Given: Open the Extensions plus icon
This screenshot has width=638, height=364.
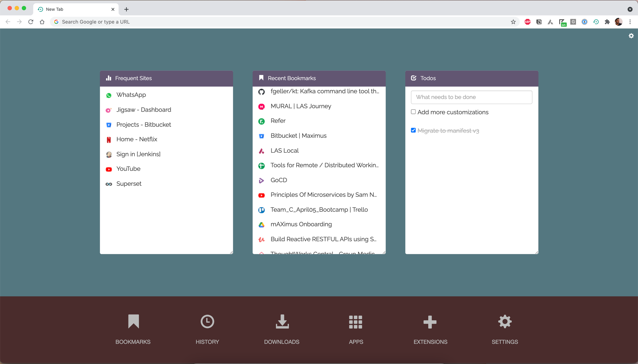Looking at the screenshot, I should pyautogui.click(x=430, y=322).
